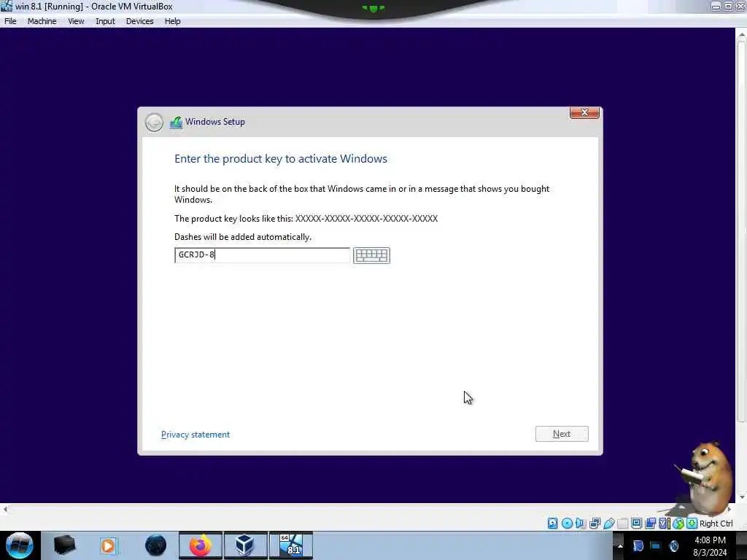Open the File menu
This screenshot has height=560, width=747.
point(10,21)
